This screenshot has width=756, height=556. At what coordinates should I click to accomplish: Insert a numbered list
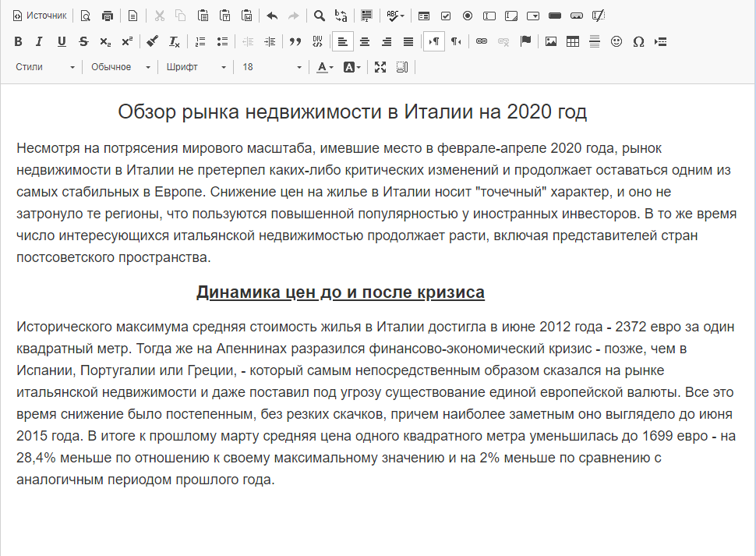pyautogui.click(x=200, y=41)
